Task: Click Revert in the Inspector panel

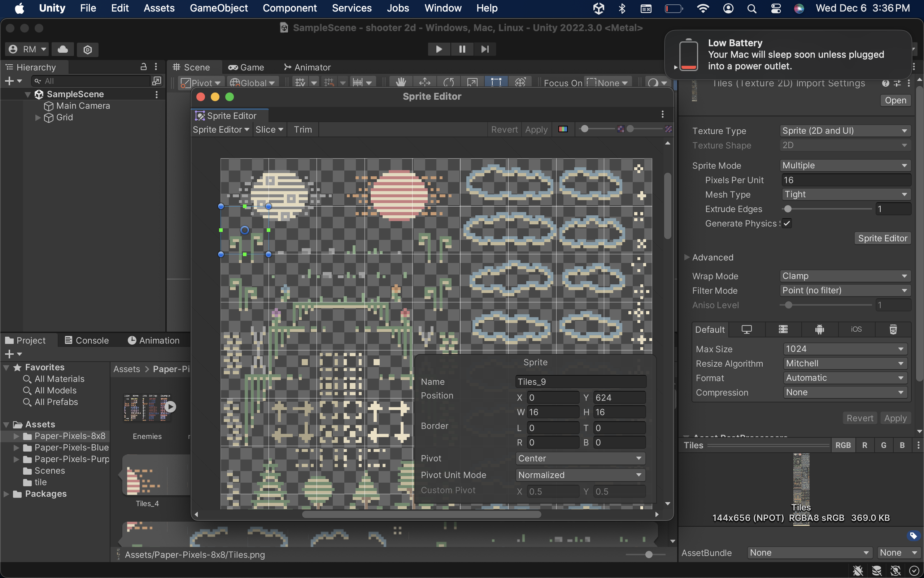Action: [859, 418]
